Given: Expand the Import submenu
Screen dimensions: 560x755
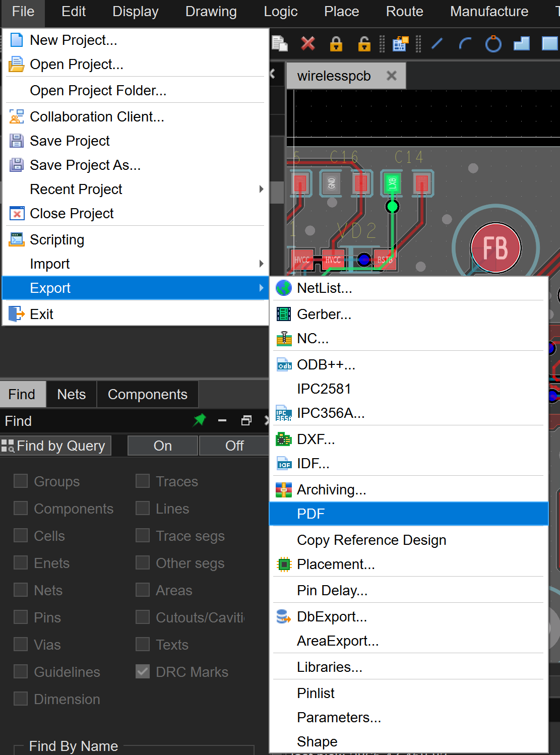Looking at the screenshot, I should tap(261, 264).
